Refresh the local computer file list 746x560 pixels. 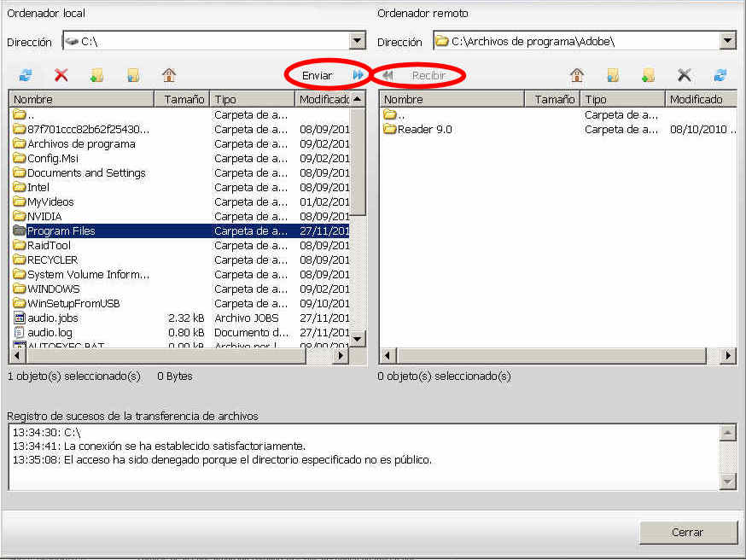tap(26, 75)
